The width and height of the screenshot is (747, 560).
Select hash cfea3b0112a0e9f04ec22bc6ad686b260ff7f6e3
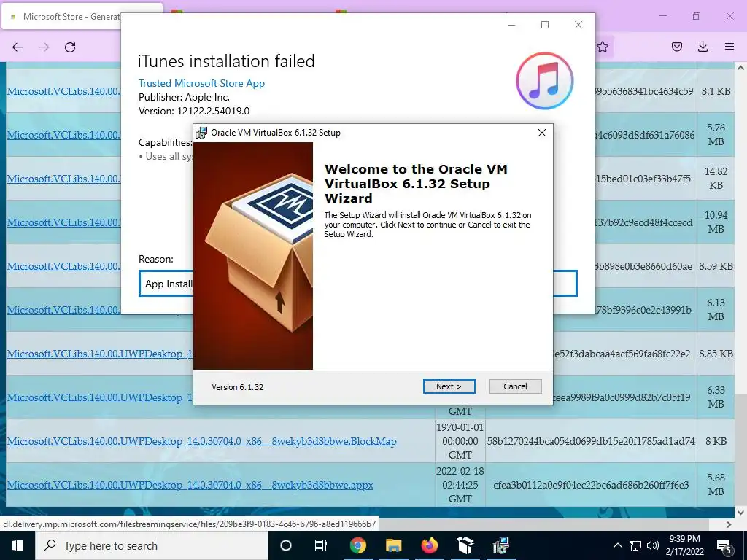click(x=591, y=485)
